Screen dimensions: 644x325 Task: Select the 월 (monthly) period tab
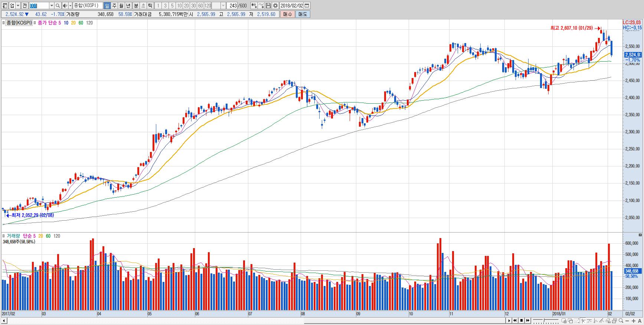(121, 6)
